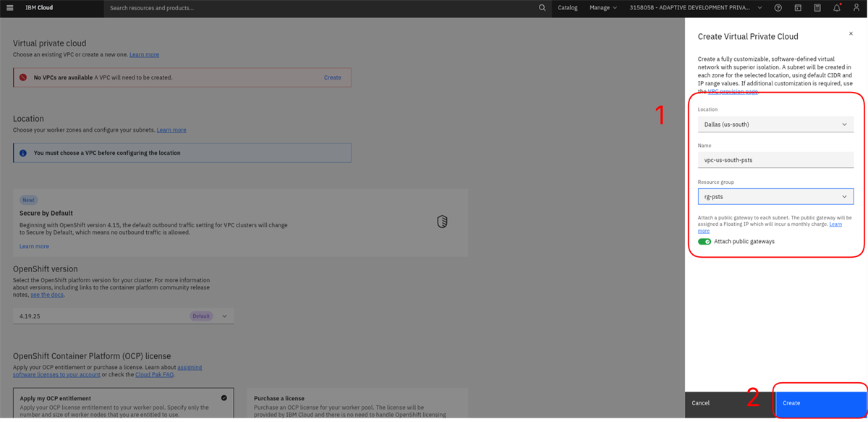Open the IBM Cloud Shell icon

[x=798, y=8]
